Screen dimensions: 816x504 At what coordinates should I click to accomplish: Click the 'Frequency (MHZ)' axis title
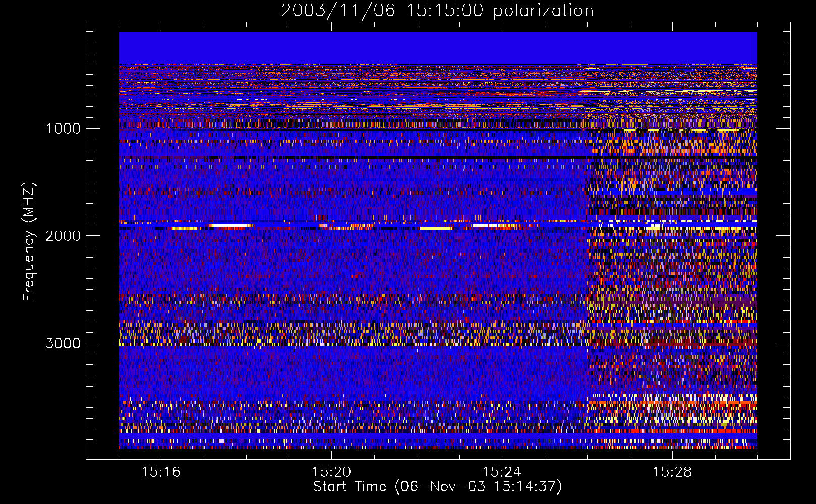tap(29, 242)
